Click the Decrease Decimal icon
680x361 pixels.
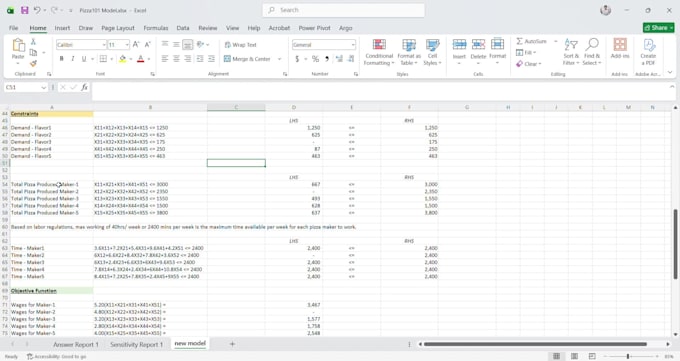pyautogui.click(x=351, y=59)
